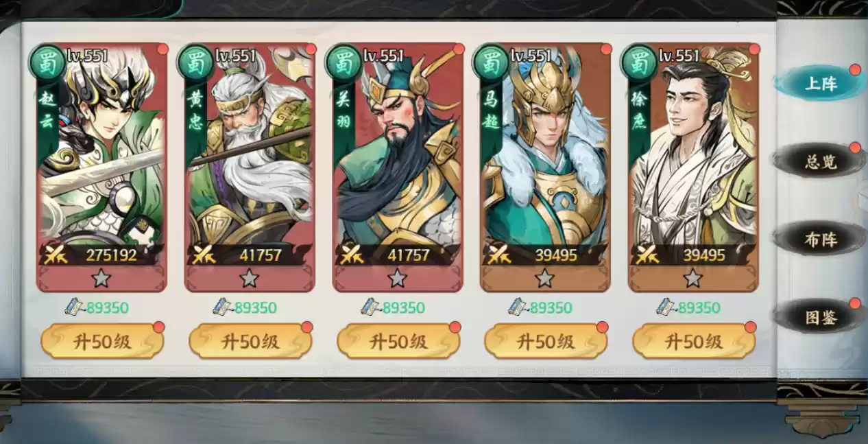Tap the crossed-swords power icon on 马超's card
The height and width of the screenshot is (444, 868).
pyautogui.click(x=500, y=255)
